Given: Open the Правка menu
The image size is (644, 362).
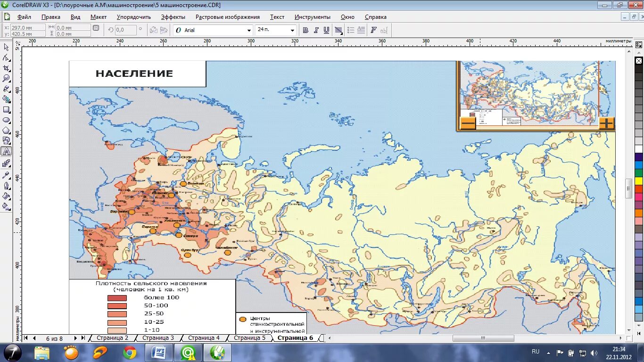Looking at the screenshot, I should click(51, 17).
